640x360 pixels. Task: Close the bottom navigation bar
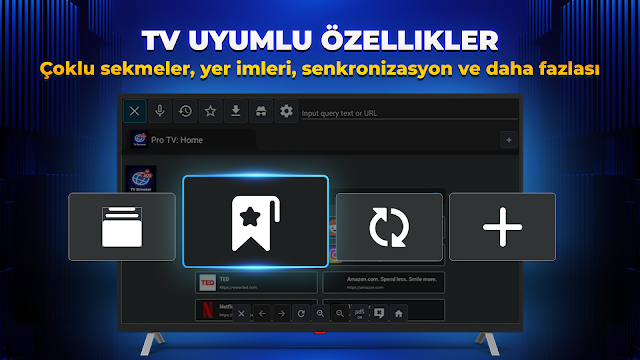(241, 313)
